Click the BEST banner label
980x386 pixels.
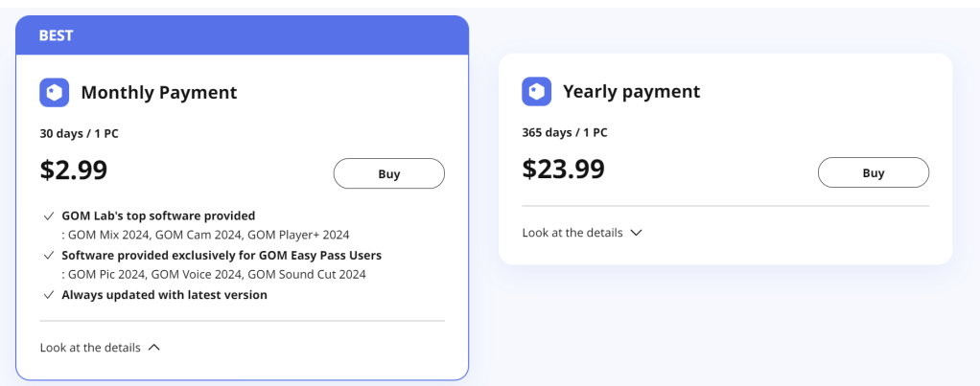pos(57,35)
